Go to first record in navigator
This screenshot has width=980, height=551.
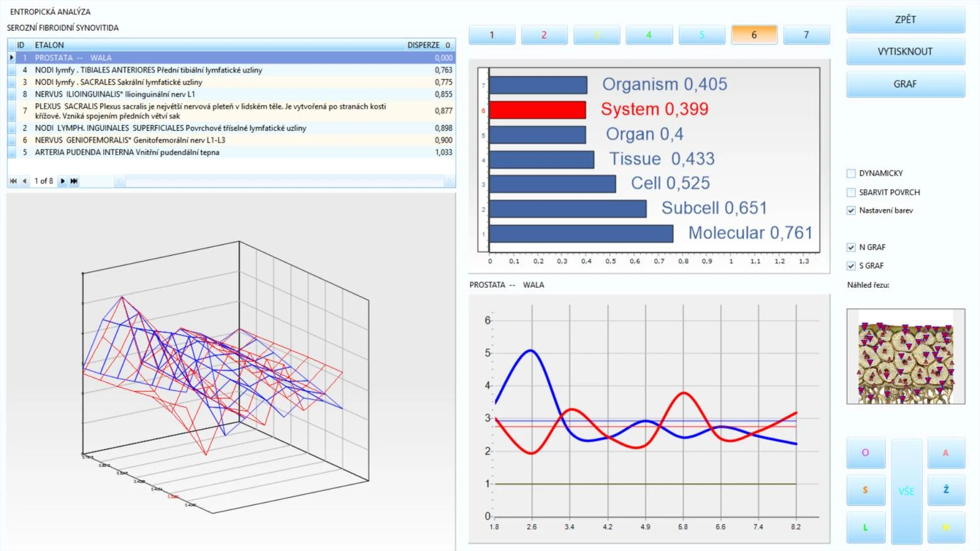[x=13, y=181]
